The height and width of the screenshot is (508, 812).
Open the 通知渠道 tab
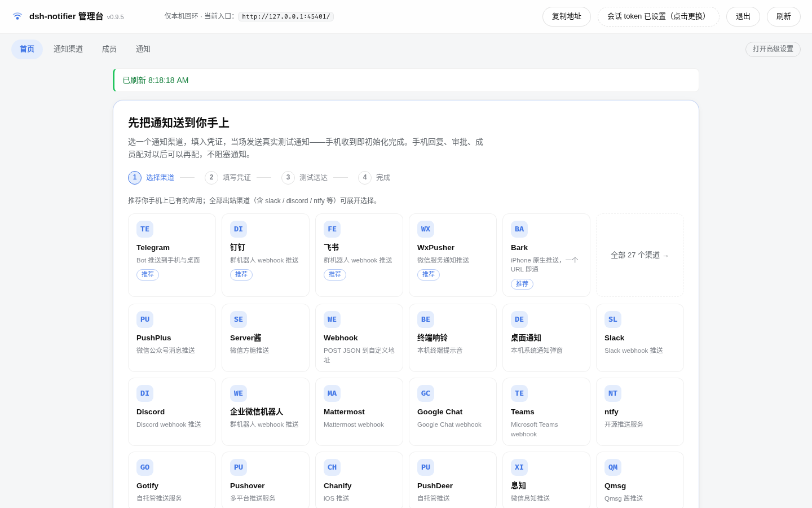[68, 49]
